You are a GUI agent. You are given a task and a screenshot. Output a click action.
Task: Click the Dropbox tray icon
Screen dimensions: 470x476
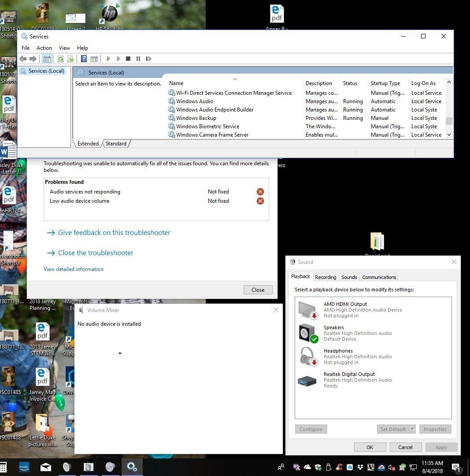[x=360, y=467]
